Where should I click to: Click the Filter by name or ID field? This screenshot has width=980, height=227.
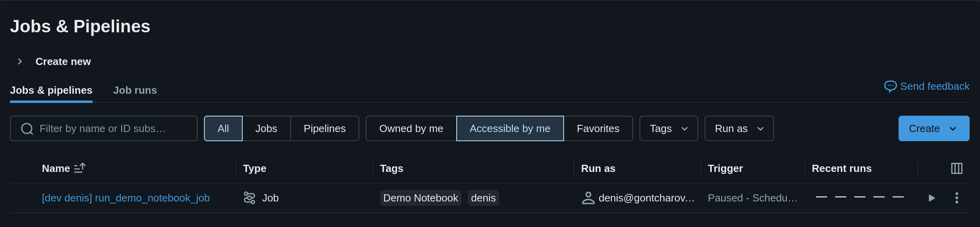[104, 128]
